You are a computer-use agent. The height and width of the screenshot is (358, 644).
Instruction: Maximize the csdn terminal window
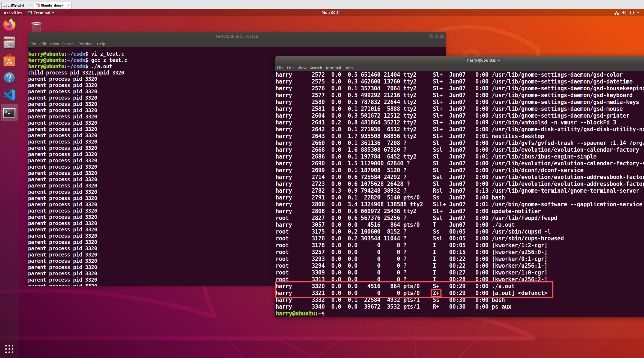437,36
